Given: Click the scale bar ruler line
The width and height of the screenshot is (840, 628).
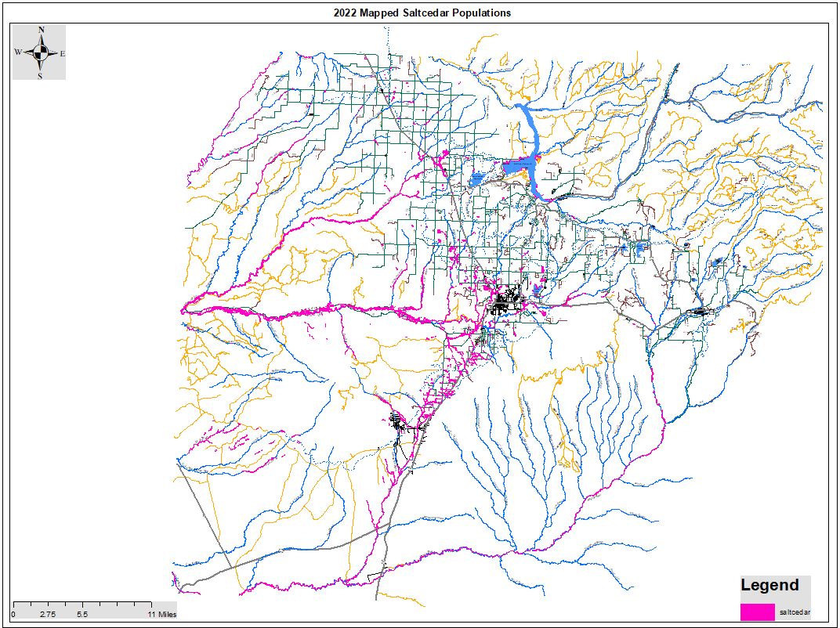Looking at the screenshot, I should (82, 605).
